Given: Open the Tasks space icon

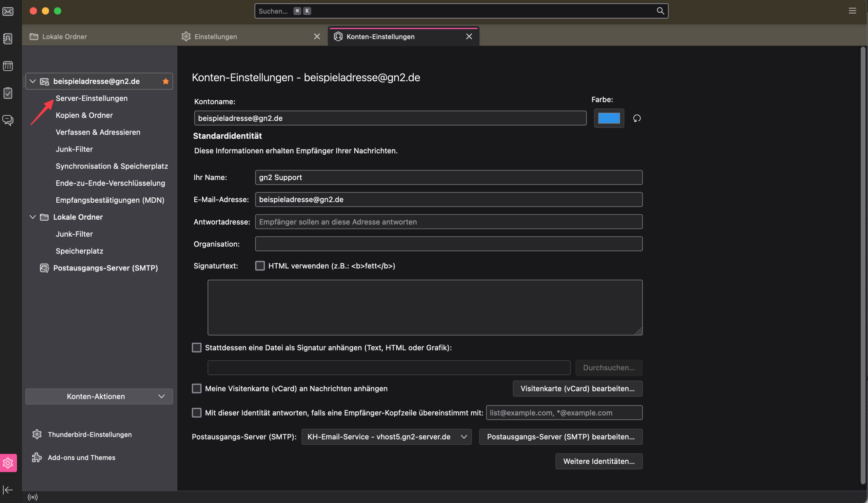Looking at the screenshot, I should [x=8, y=93].
